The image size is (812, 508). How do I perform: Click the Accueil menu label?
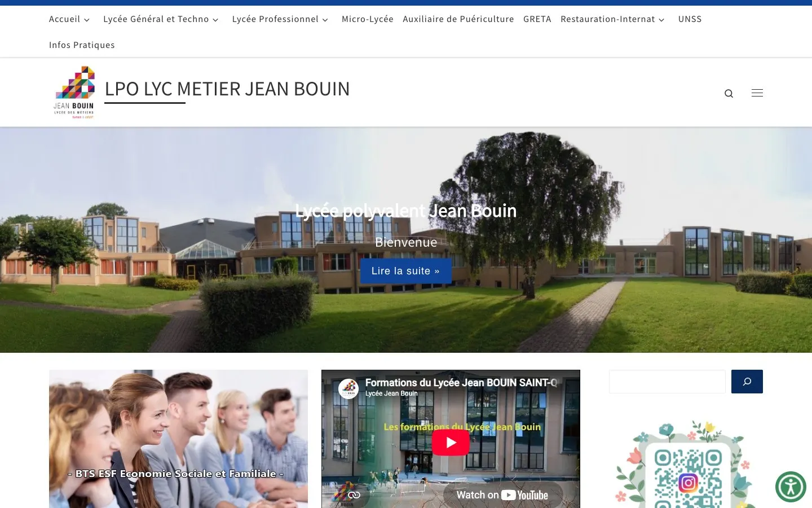coord(65,19)
